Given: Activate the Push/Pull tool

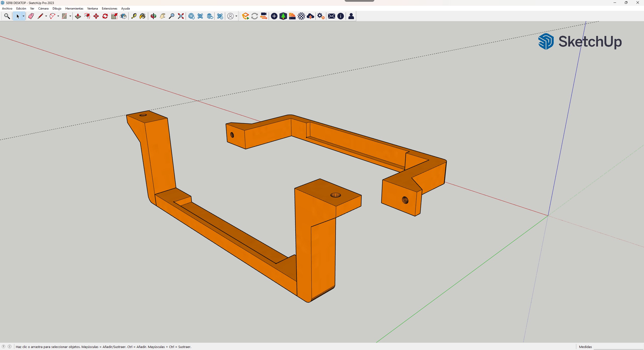Looking at the screenshot, I should coord(78,16).
